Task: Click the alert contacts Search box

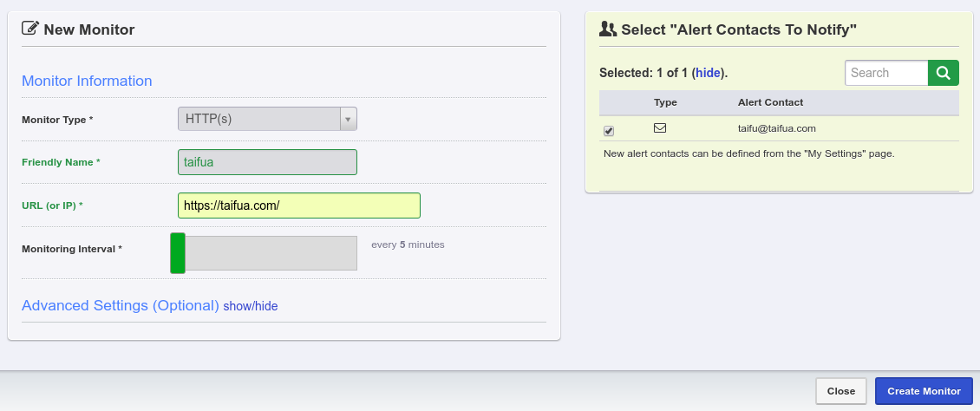Action: (885, 73)
